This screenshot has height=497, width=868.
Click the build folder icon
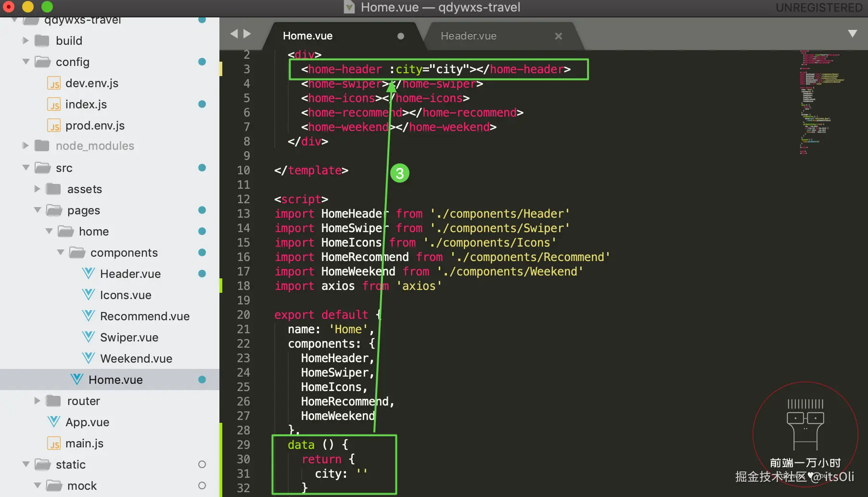(42, 40)
